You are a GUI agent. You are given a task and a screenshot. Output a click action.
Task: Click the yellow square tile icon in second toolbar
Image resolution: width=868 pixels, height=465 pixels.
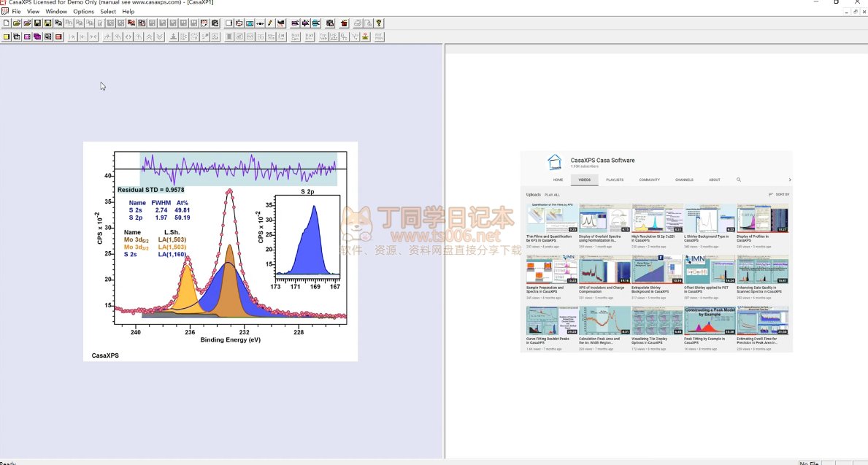(x=6, y=36)
